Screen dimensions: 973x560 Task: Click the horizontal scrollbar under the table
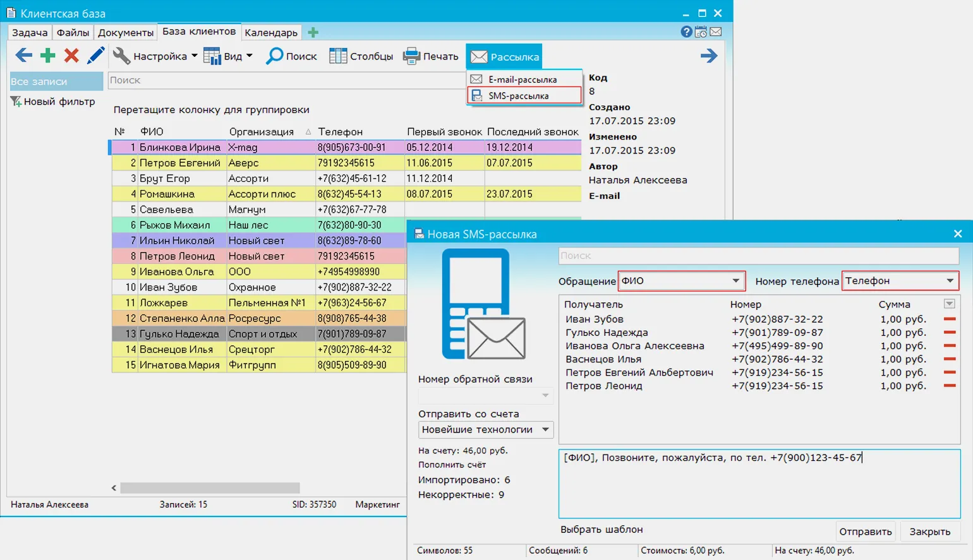pyautogui.click(x=210, y=488)
